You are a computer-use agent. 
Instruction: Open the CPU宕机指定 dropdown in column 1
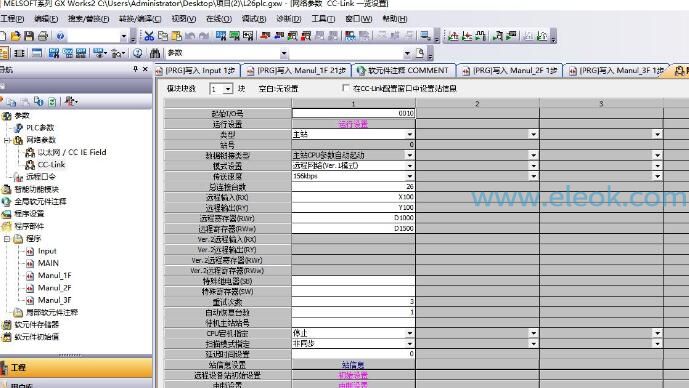(410, 334)
